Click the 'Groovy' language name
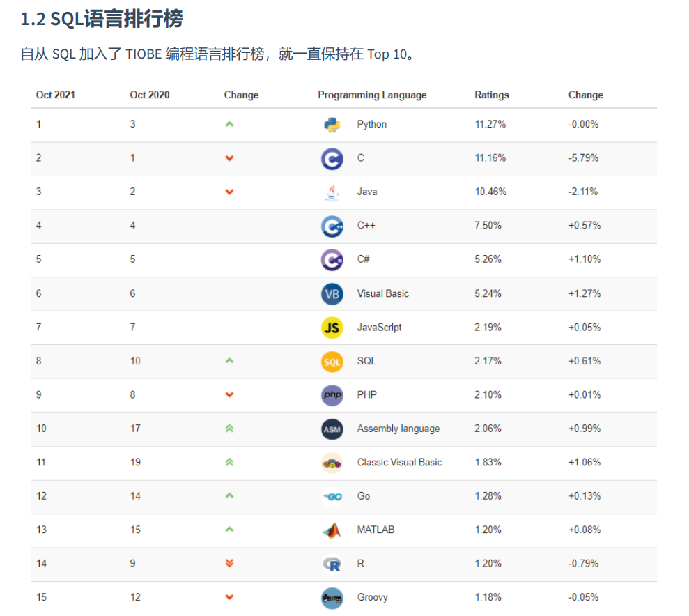The image size is (689, 616). (372, 598)
